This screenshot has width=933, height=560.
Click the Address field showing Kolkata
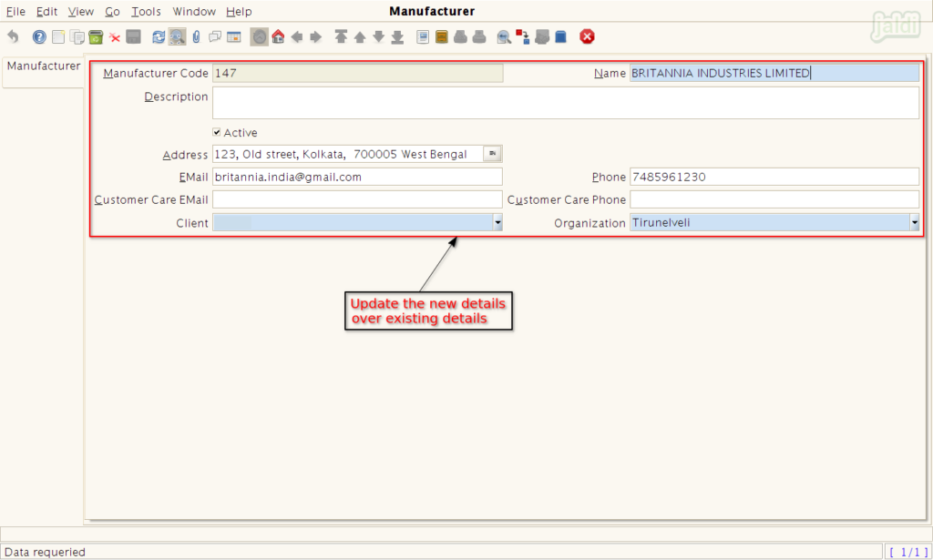point(348,155)
